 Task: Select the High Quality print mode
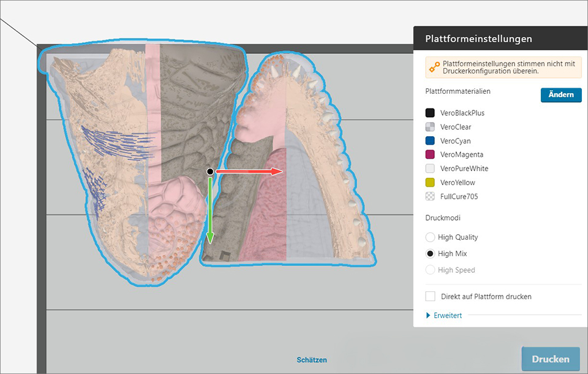[x=430, y=237]
